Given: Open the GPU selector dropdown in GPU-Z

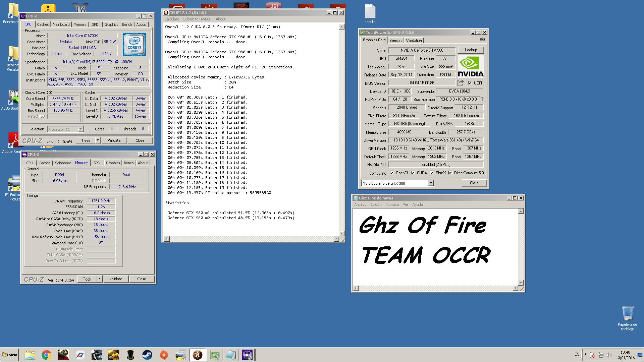Looking at the screenshot, I should (431, 183).
